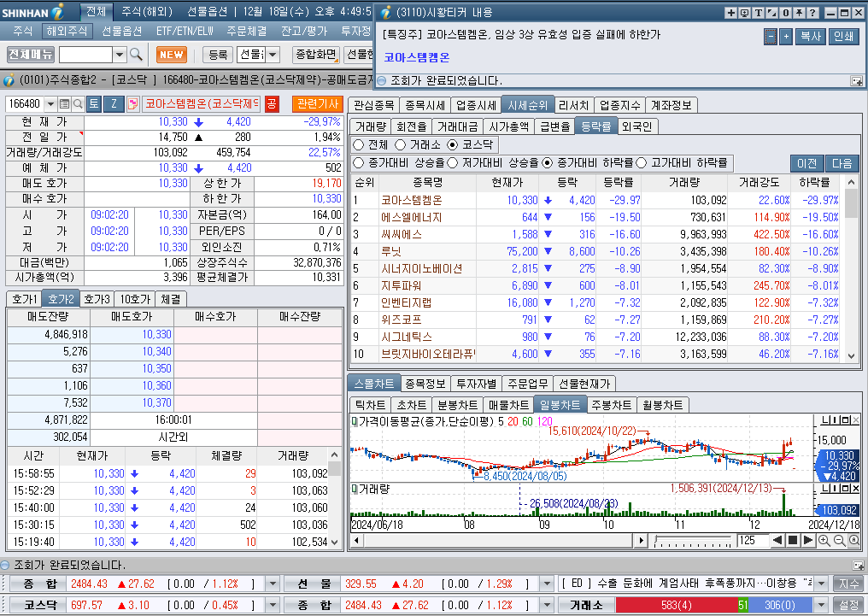868x616 pixels.
Task: Click the 이전 previous page button
Action: tap(807, 163)
